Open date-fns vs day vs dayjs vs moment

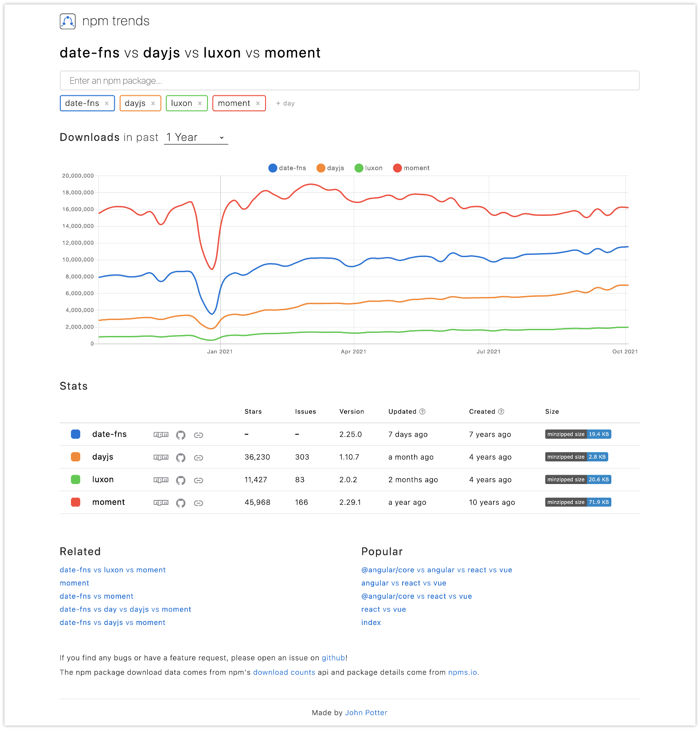(125, 609)
